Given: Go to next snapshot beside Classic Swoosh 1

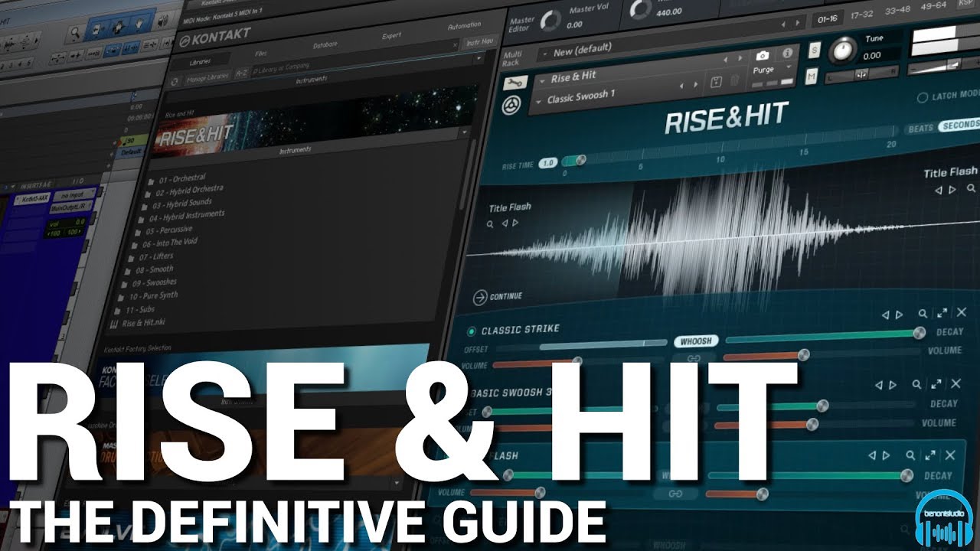Looking at the screenshot, I should click(x=696, y=84).
